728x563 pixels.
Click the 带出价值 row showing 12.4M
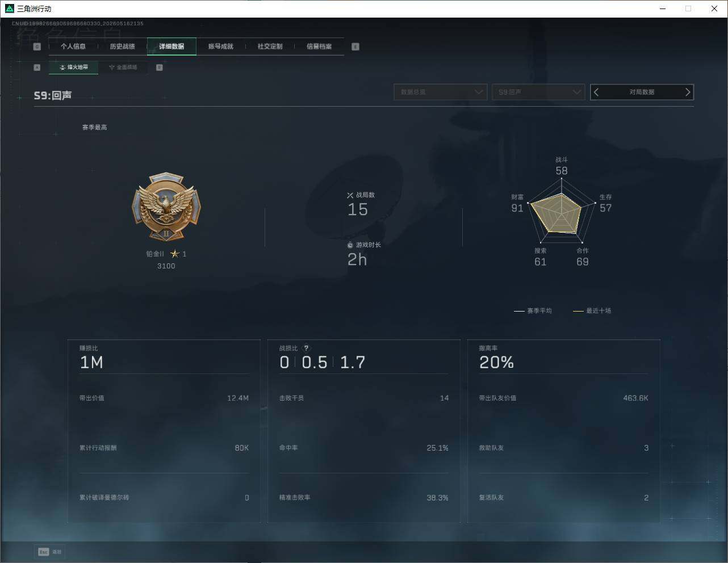pos(164,398)
